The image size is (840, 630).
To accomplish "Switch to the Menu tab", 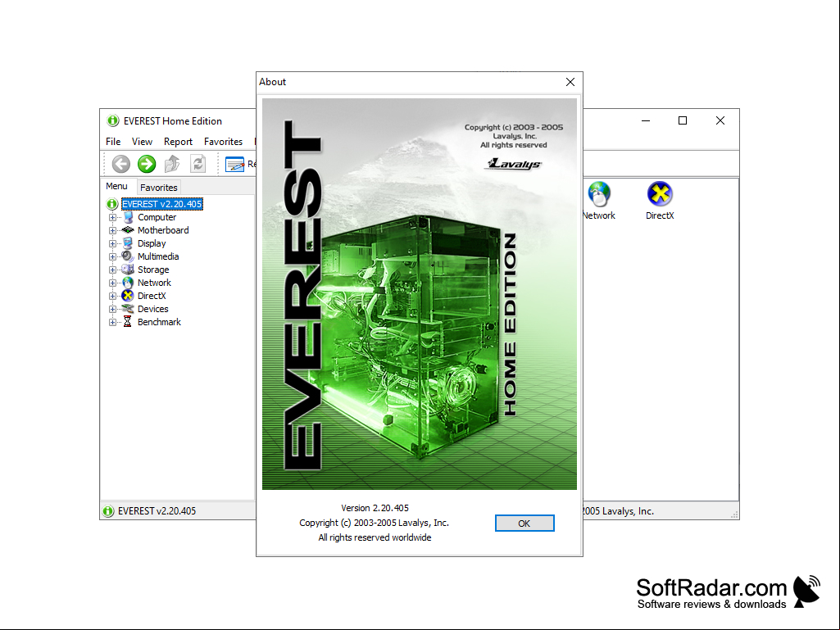I will coord(117,187).
